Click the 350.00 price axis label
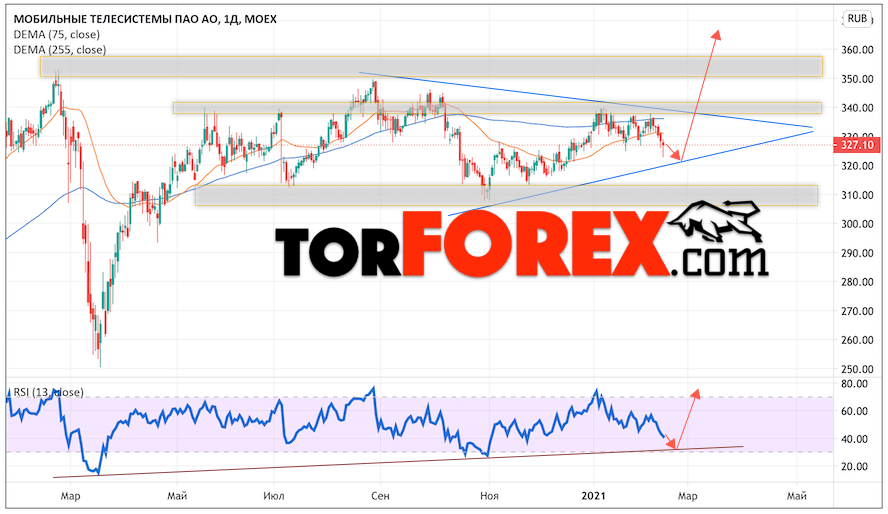The width and height of the screenshot is (888, 514). [x=857, y=79]
